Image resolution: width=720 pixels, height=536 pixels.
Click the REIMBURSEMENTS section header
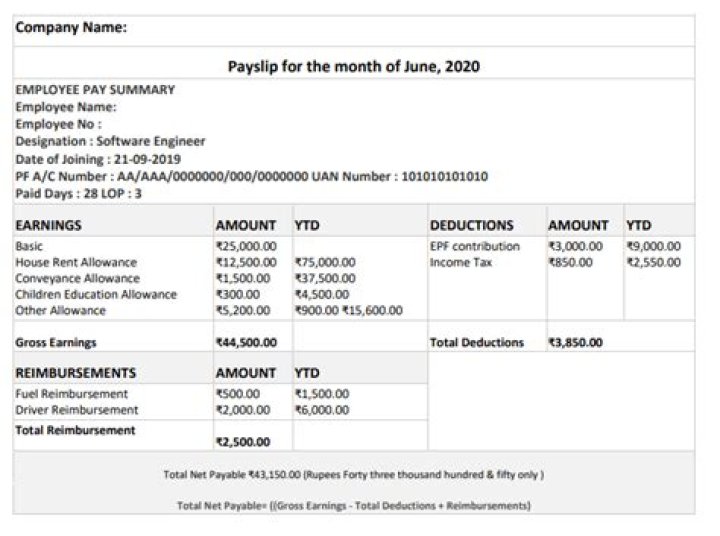click(76, 373)
